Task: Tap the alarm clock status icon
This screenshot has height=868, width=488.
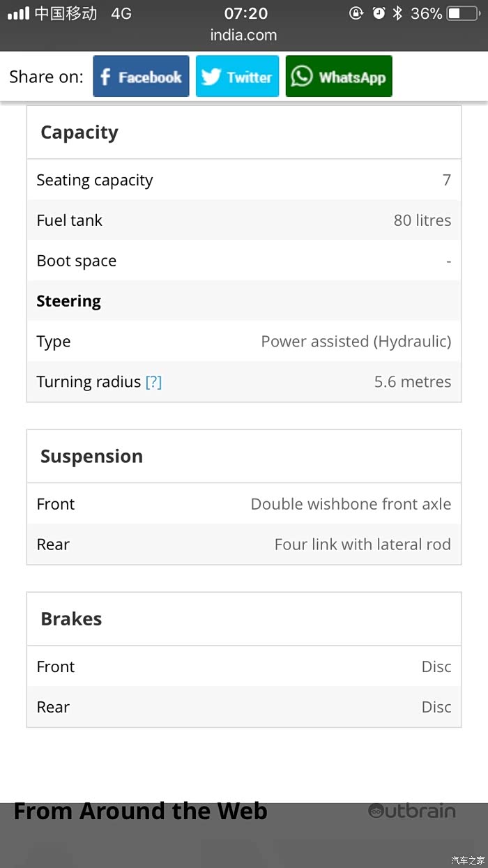Action: point(379,13)
